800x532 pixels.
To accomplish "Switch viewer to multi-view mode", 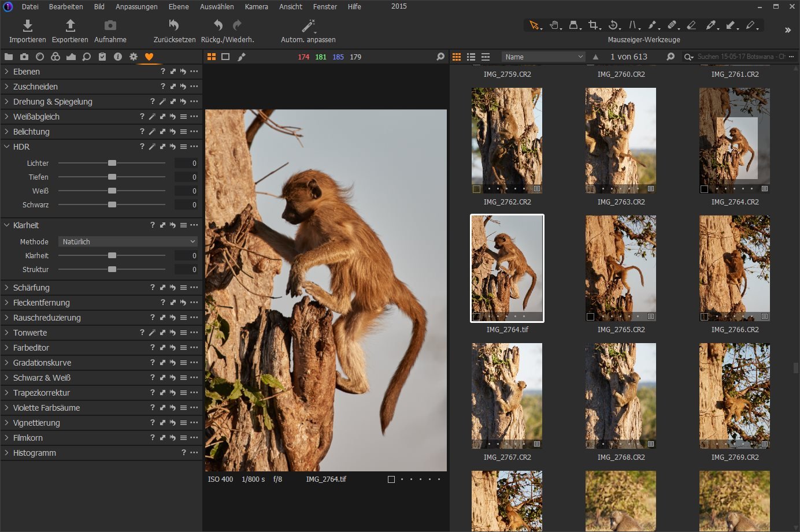I will click(x=212, y=57).
